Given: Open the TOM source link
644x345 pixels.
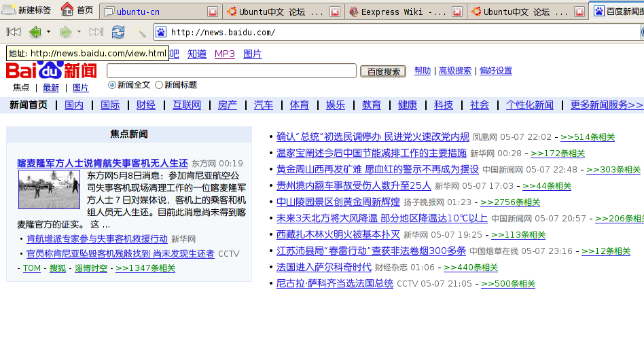Looking at the screenshot, I should (x=32, y=268).
